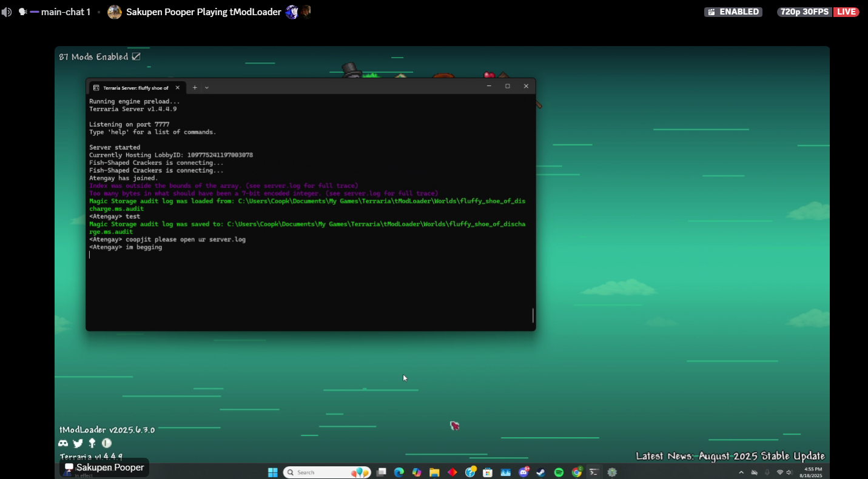Screen dimensions: 868x479
Task: Click the 'Server started' line
Action: [115, 147]
